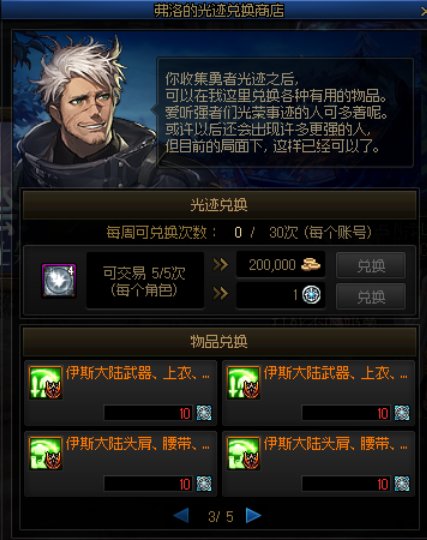Click 兑换 button for 200,000 gold

click(x=371, y=265)
